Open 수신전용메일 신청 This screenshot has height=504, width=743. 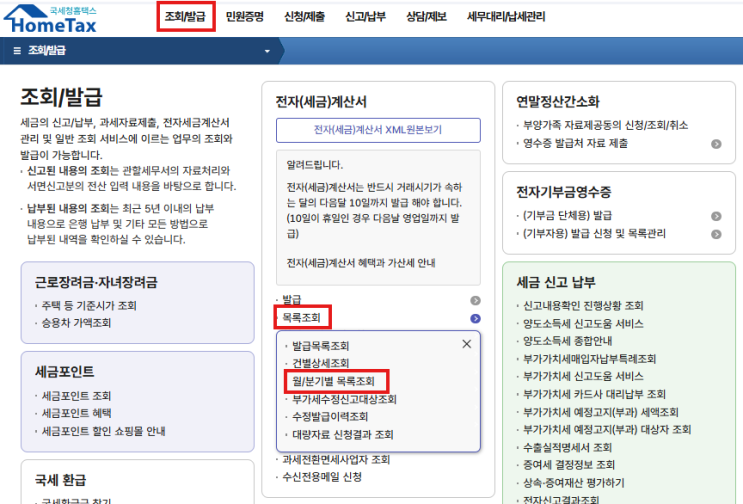tap(322, 477)
